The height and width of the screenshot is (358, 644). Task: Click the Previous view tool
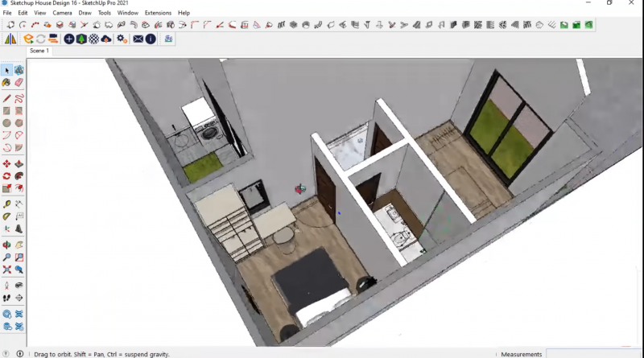coord(19,270)
